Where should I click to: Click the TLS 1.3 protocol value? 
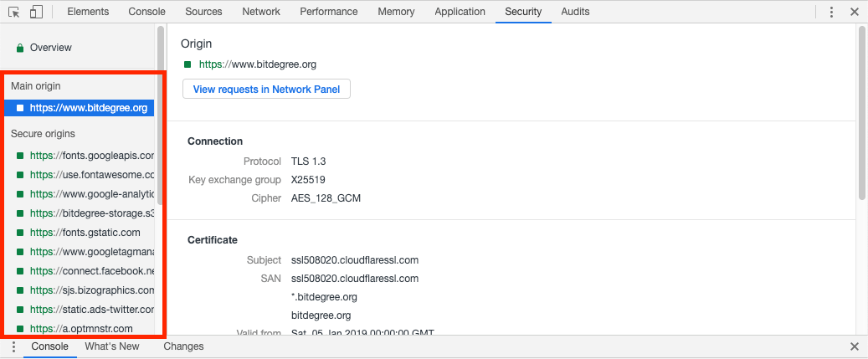(x=308, y=162)
